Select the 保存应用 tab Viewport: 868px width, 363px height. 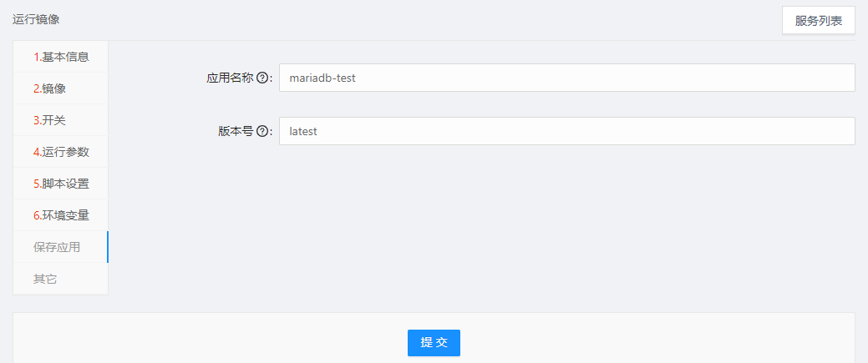(57, 247)
